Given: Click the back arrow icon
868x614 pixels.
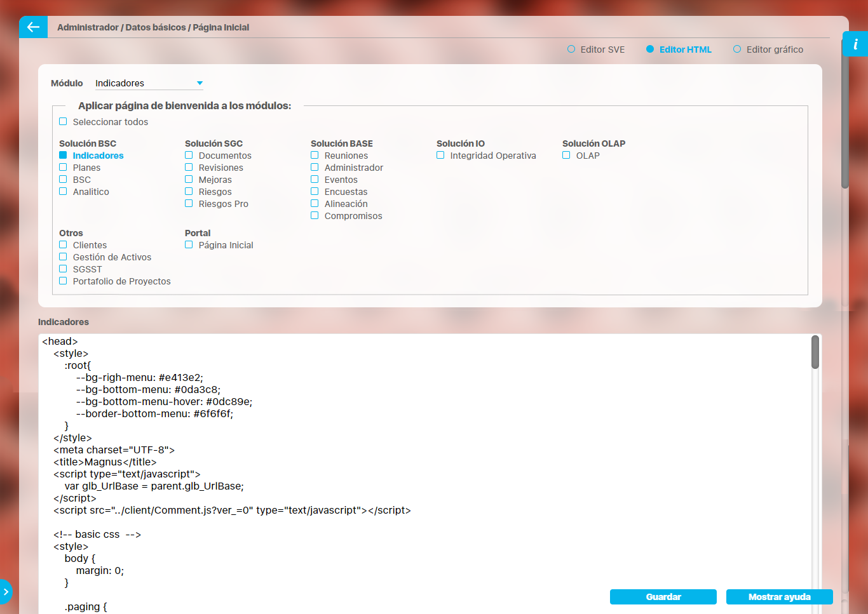Looking at the screenshot, I should coord(33,27).
